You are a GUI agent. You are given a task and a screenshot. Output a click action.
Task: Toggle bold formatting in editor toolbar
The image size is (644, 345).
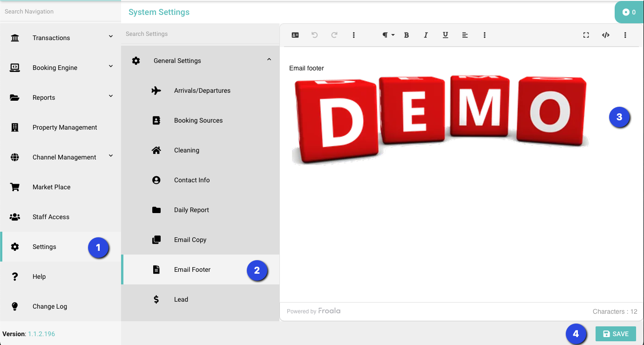pyautogui.click(x=406, y=35)
